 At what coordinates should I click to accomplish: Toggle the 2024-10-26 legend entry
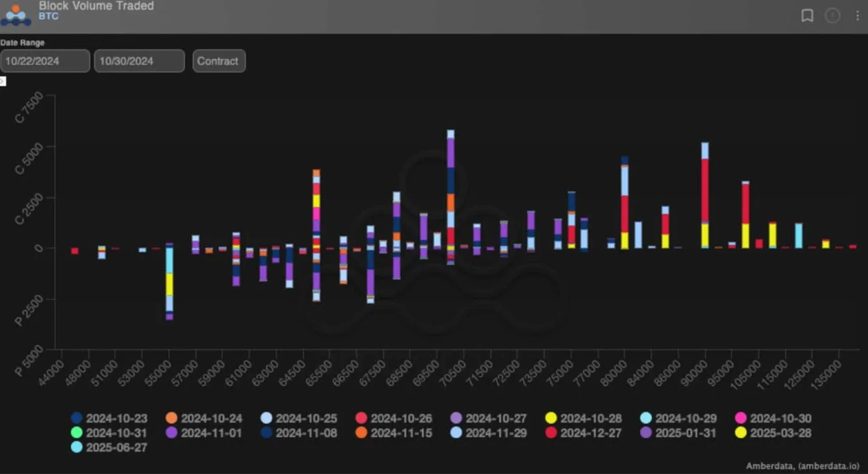(394, 418)
